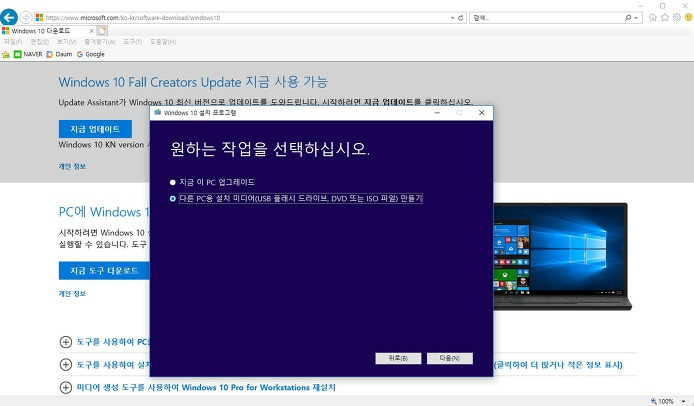694x406 pixels.
Task: Select 다른 PC용 설치 미디어 만들기 radio option
Action: [x=173, y=199]
